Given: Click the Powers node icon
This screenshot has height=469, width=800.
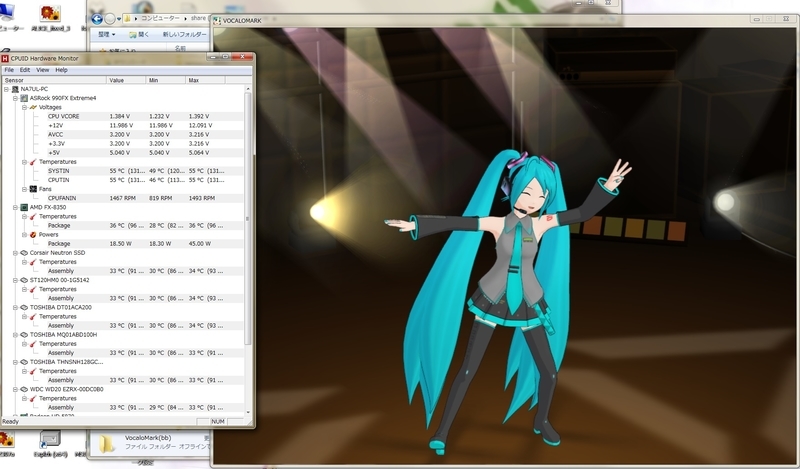Looking at the screenshot, I should 33,235.
